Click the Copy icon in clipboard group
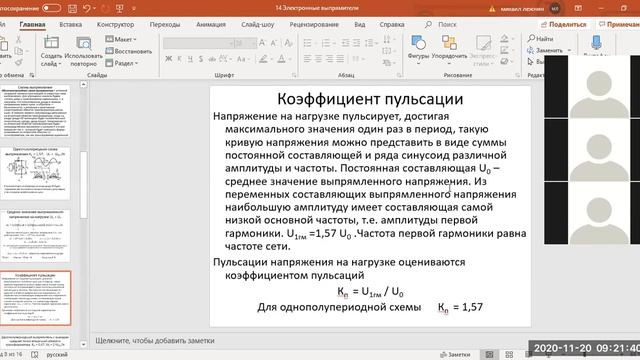 pos(18,51)
